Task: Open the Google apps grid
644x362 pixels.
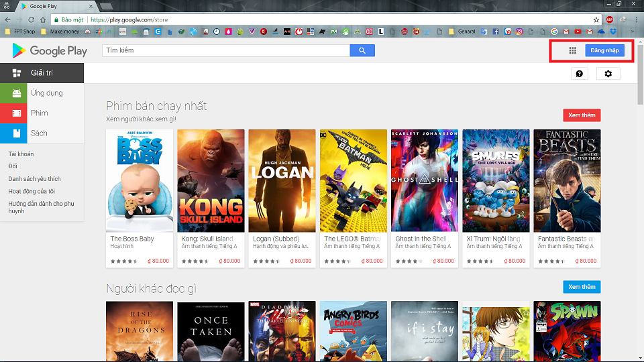Action: click(x=572, y=50)
